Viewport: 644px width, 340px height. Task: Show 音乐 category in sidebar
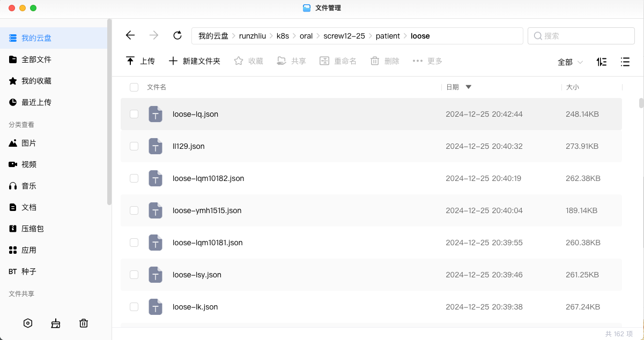pos(53,186)
